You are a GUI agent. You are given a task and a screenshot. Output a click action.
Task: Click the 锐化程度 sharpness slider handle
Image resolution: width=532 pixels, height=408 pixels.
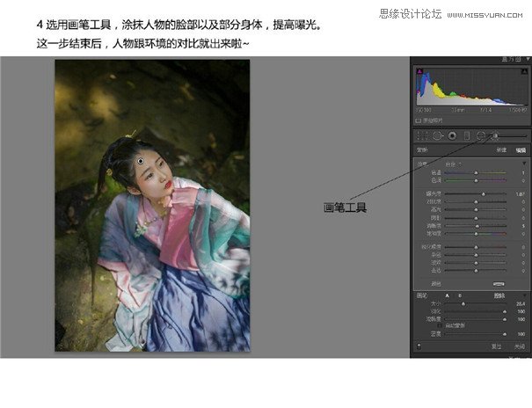[x=476, y=247]
